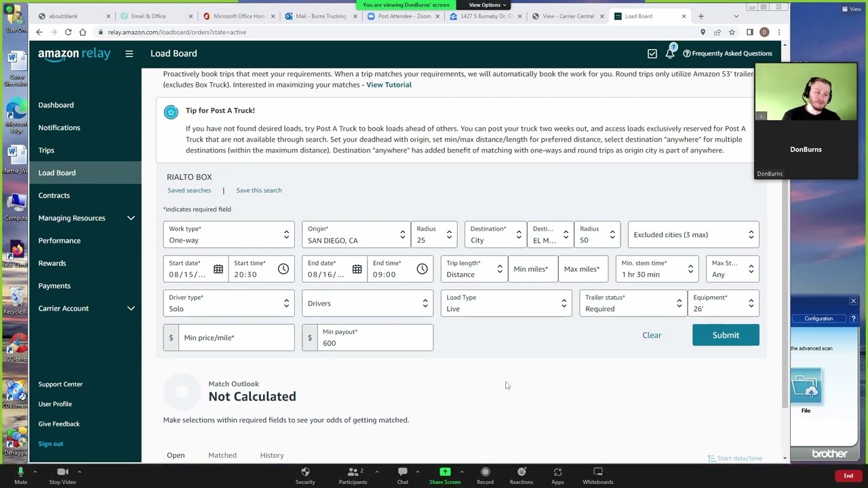Submit the Post A Truck form

726,335
